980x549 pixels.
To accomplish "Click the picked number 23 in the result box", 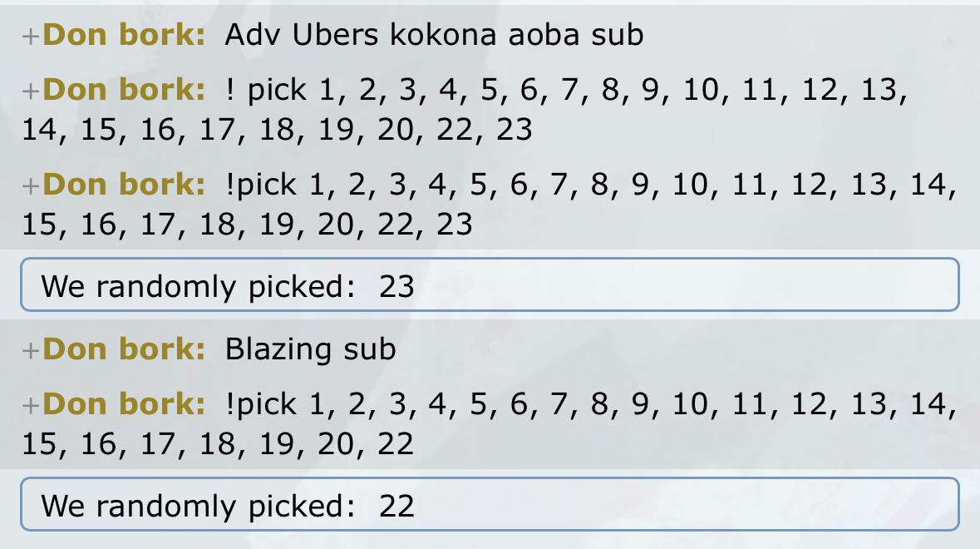I will tap(396, 287).
